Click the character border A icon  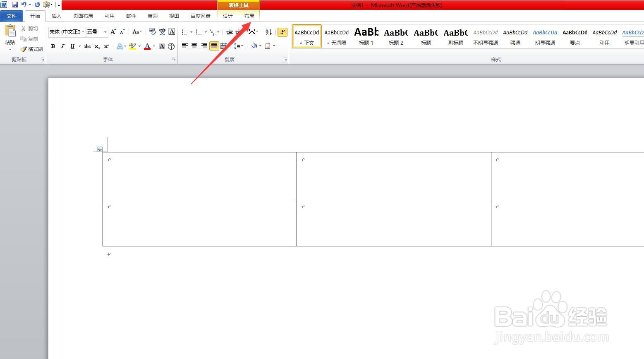[172, 32]
